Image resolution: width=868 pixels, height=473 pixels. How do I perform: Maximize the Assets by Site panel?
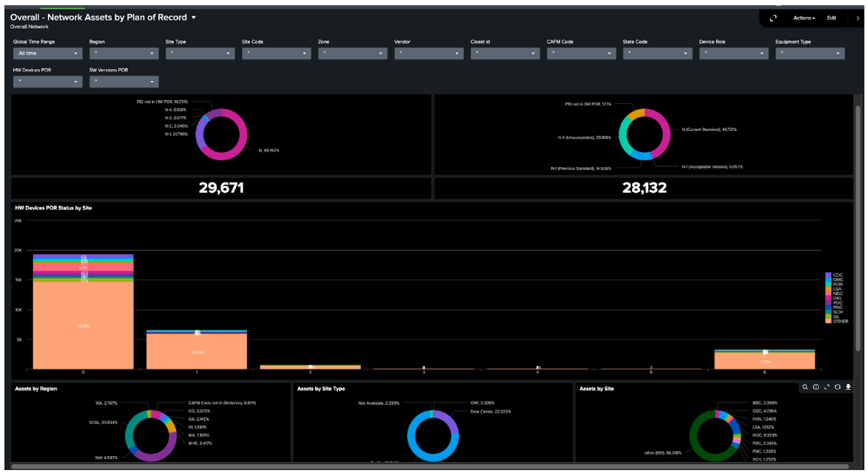(827, 386)
